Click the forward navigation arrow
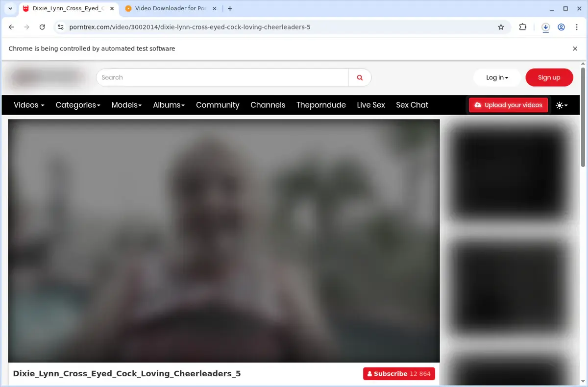Screen dimensions: 588x387 coord(26,27)
